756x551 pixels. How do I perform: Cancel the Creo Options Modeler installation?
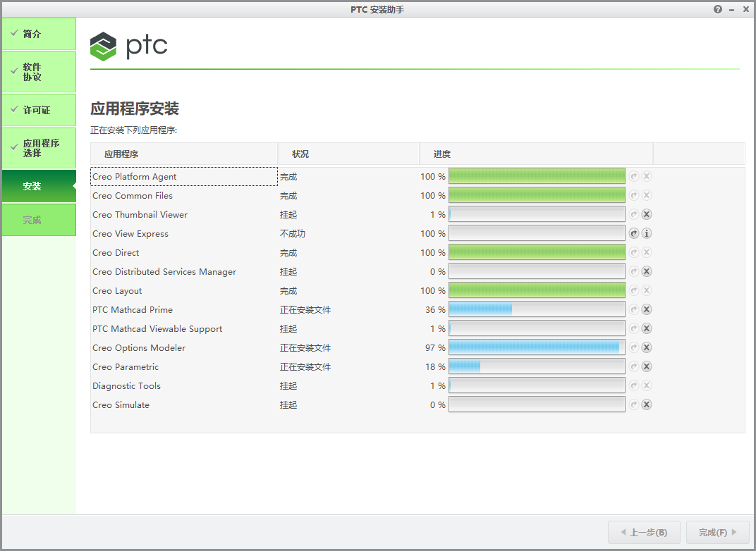tap(647, 347)
